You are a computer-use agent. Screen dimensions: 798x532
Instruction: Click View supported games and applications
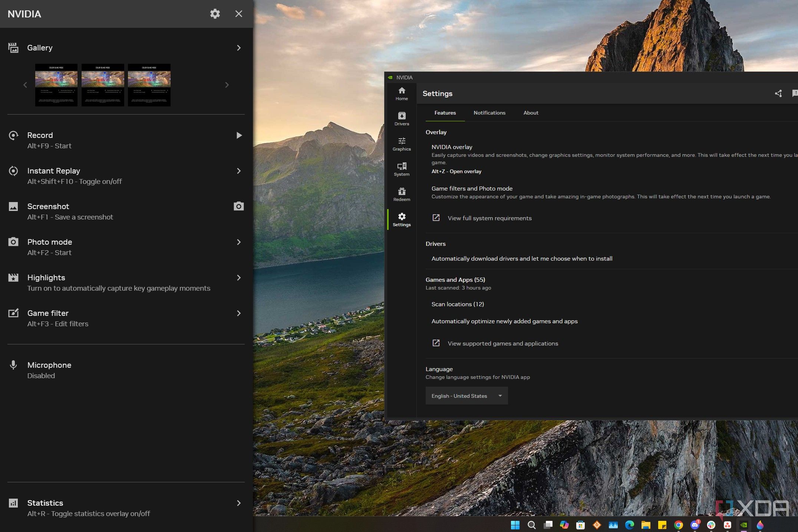tap(502, 343)
